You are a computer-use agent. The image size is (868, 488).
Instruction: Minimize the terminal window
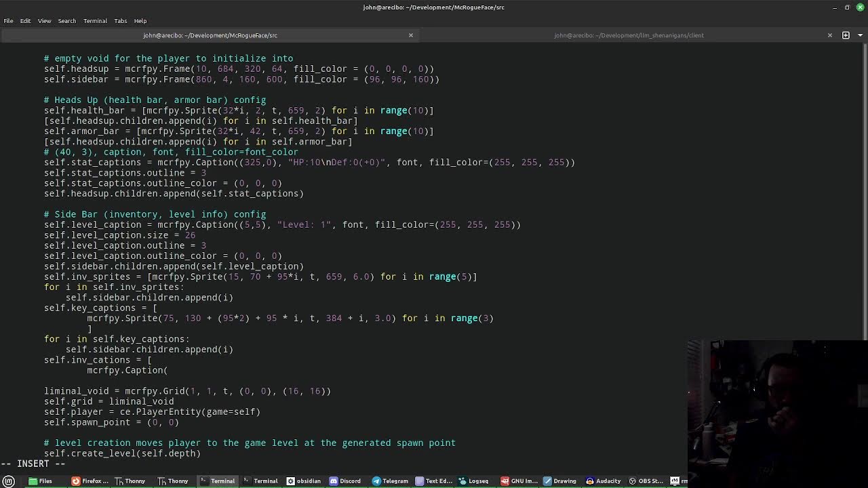834,7
